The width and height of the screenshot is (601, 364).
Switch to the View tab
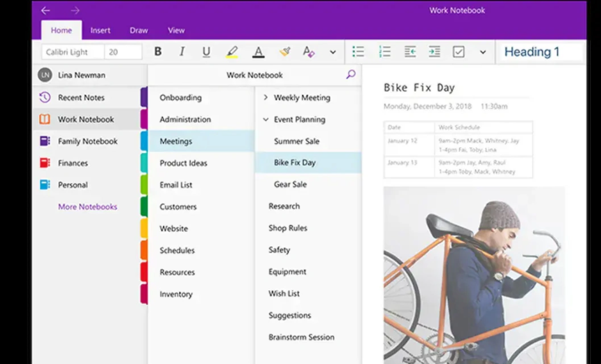177,31
